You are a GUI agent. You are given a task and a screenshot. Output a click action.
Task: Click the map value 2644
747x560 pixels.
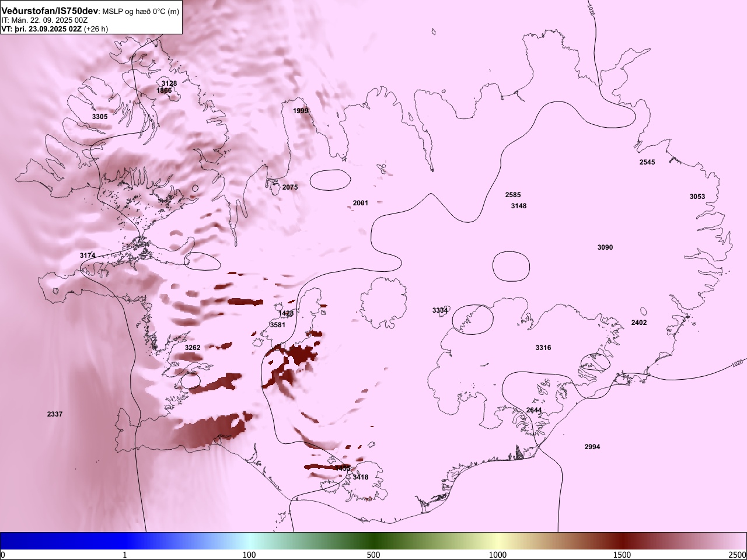point(534,410)
